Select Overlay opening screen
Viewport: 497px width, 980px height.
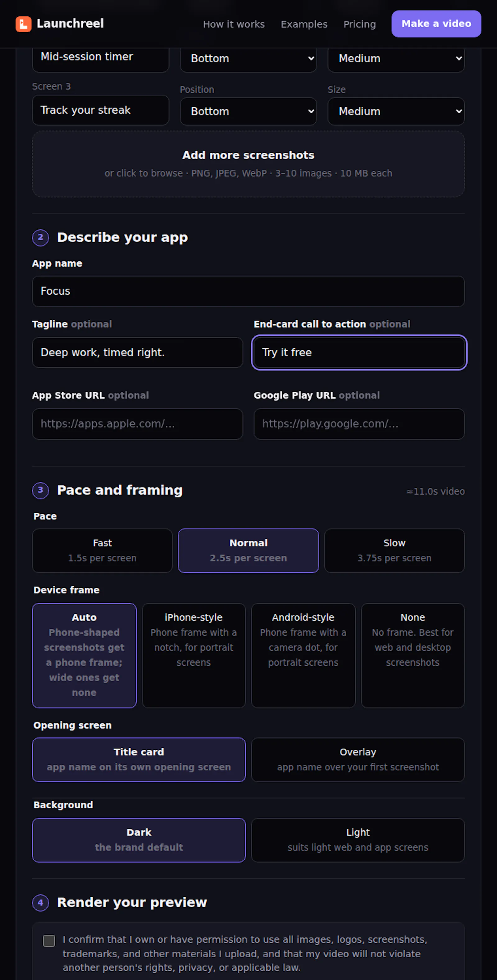click(358, 760)
